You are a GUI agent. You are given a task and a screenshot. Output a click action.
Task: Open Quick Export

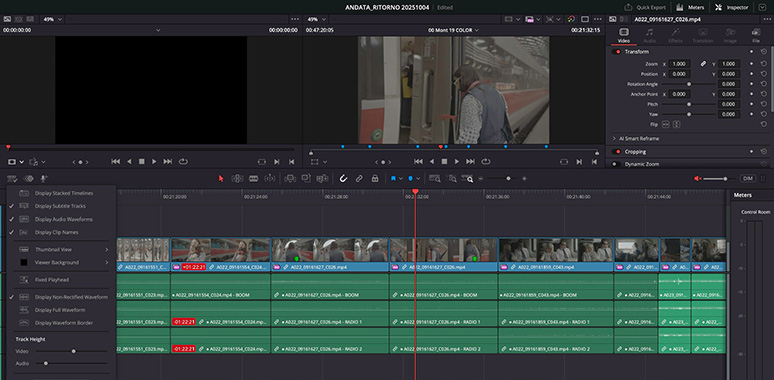pos(645,7)
